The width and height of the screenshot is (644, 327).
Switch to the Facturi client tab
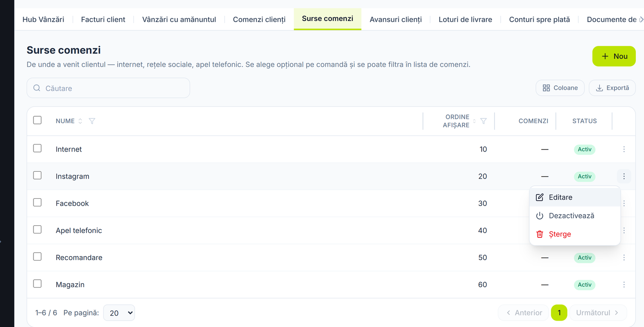click(x=103, y=19)
